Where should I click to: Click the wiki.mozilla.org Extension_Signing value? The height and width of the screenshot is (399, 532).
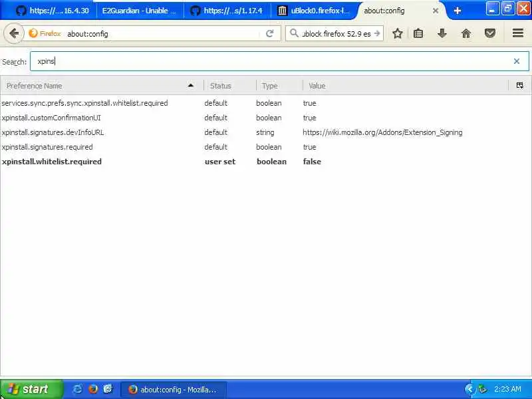(x=382, y=132)
